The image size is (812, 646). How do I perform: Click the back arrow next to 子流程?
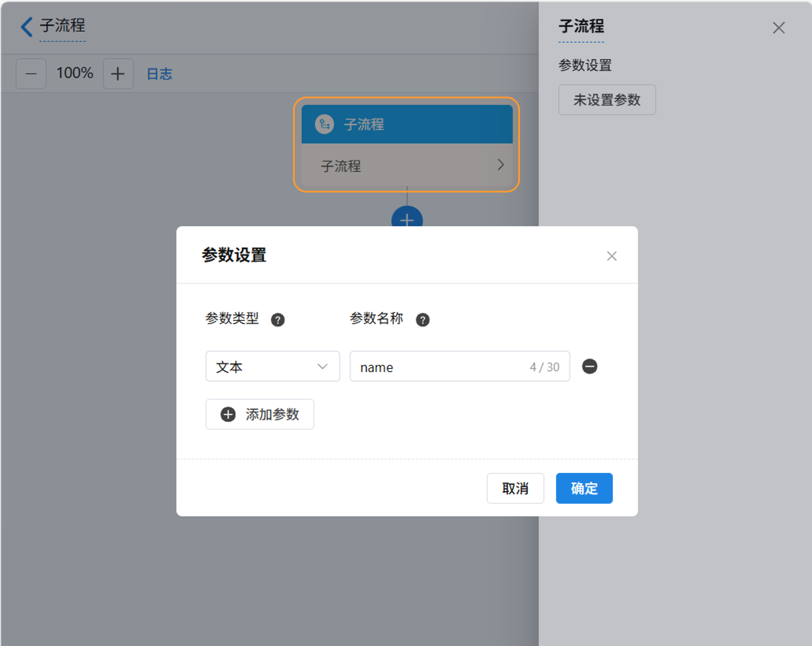click(x=26, y=27)
